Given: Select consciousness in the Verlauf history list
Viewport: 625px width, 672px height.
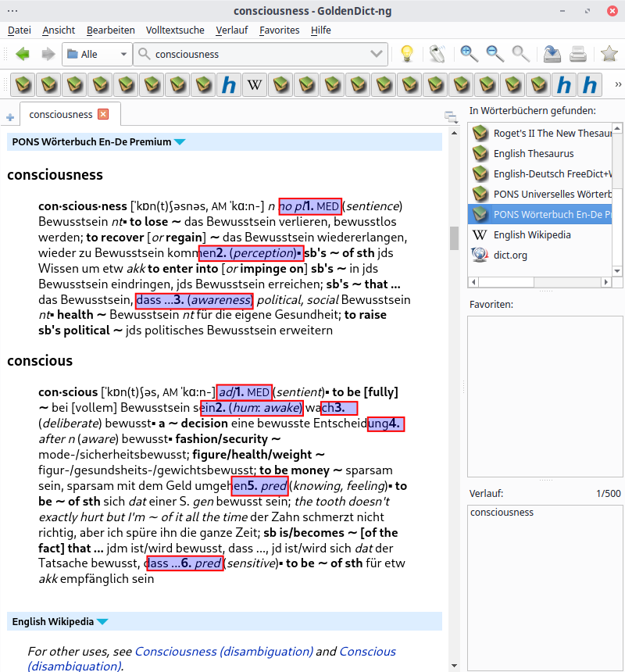Looking at the screenshot, I should tap(502, 512).
